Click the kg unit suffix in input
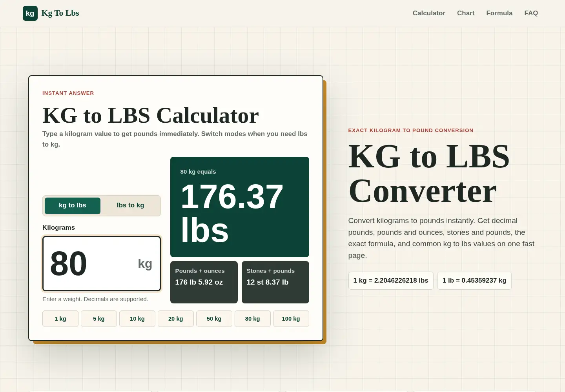This screenshot has height=392, width=565. point(145,264)
